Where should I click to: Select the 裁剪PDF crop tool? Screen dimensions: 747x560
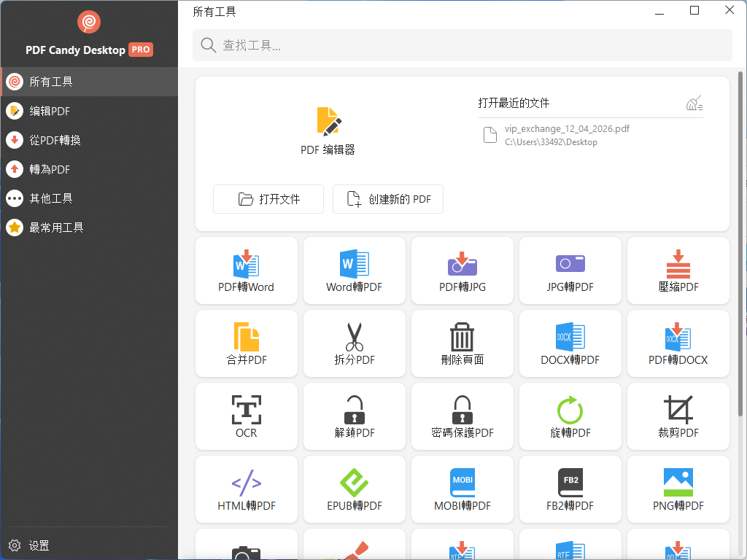[x=678, y=416]
